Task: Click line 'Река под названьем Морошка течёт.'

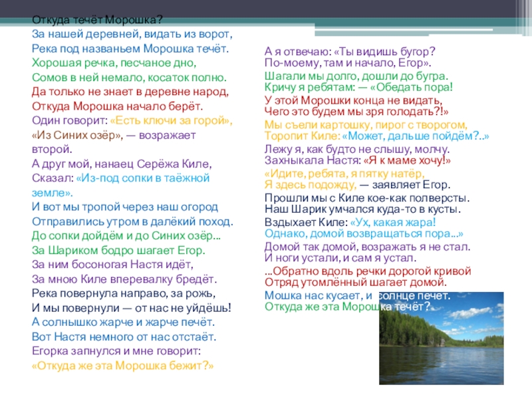Action: (130, 49)
